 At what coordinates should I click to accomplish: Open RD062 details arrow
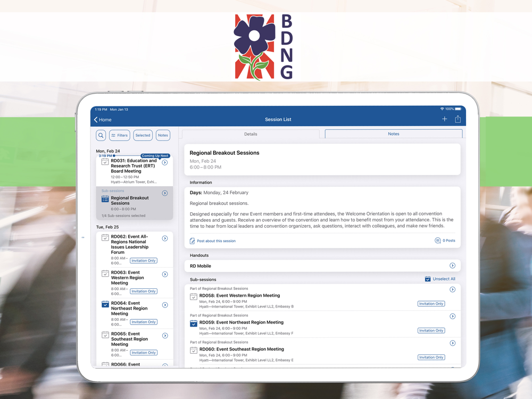coord(165,238)
